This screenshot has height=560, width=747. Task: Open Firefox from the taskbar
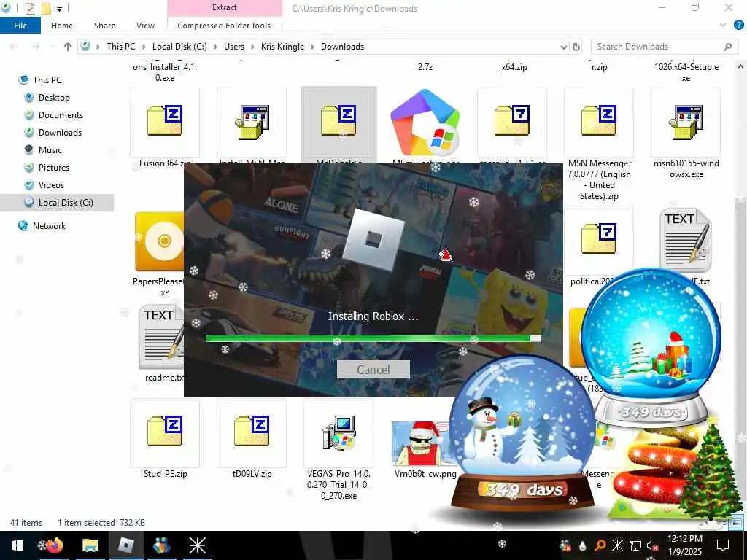[53, 545]
